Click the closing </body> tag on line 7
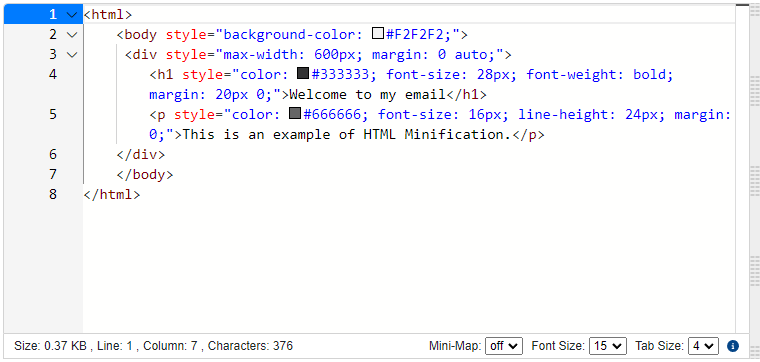Viewport: 760px width, 362px height. click(x=145, y=174)
